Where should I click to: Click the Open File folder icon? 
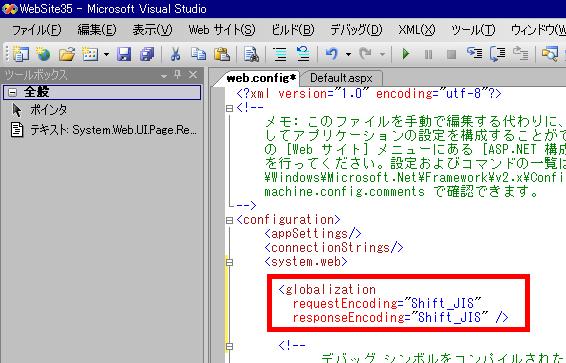pyautogui.click(x=67, y=54)
